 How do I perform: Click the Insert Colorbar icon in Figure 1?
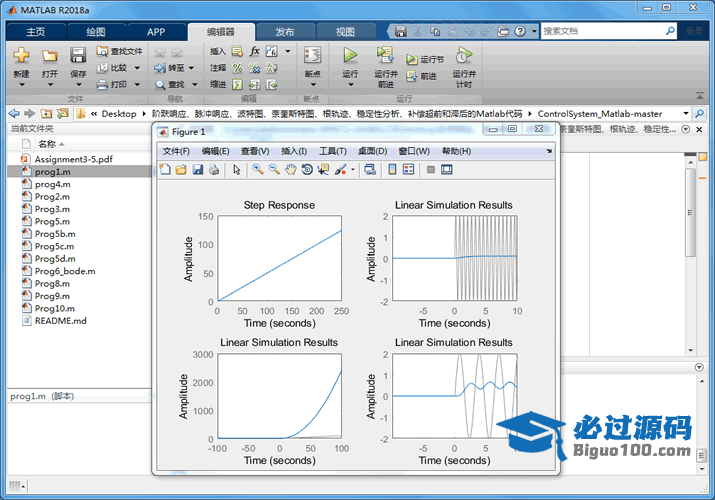[x=392, y=170]
